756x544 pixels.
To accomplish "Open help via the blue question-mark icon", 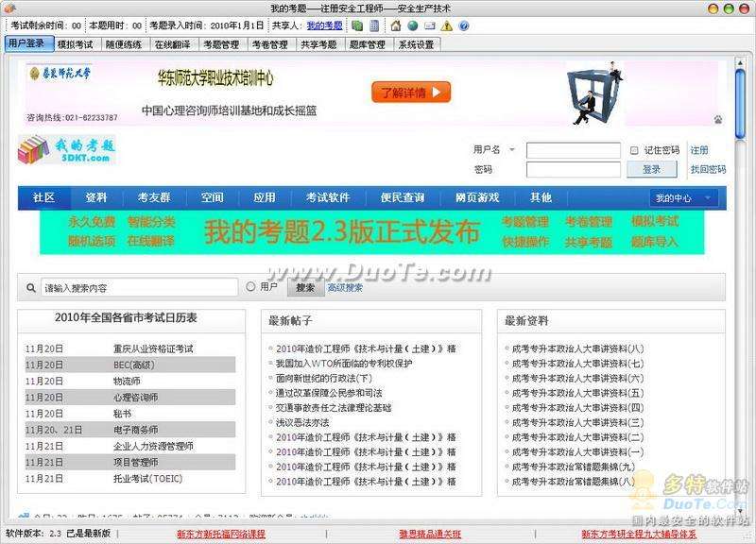I will pos(464,25).
